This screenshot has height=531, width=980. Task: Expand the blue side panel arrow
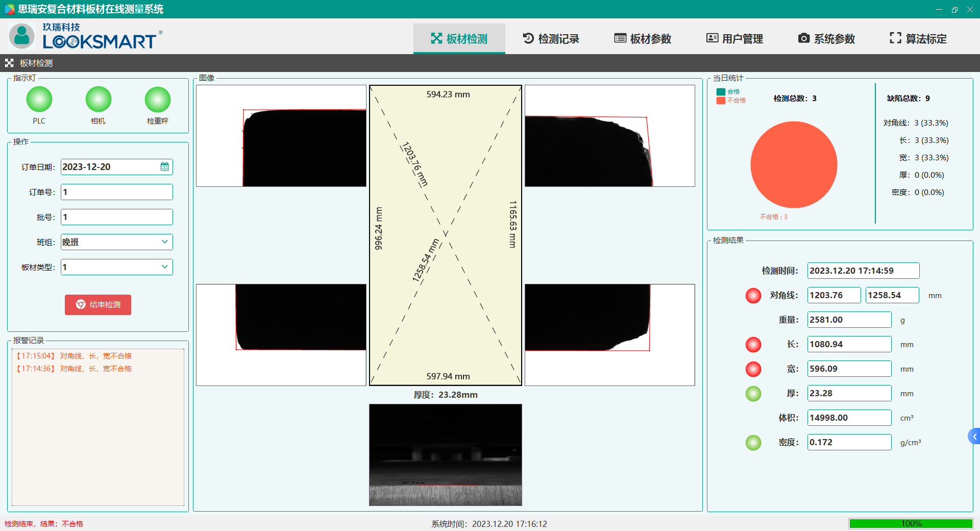(974, 436)
